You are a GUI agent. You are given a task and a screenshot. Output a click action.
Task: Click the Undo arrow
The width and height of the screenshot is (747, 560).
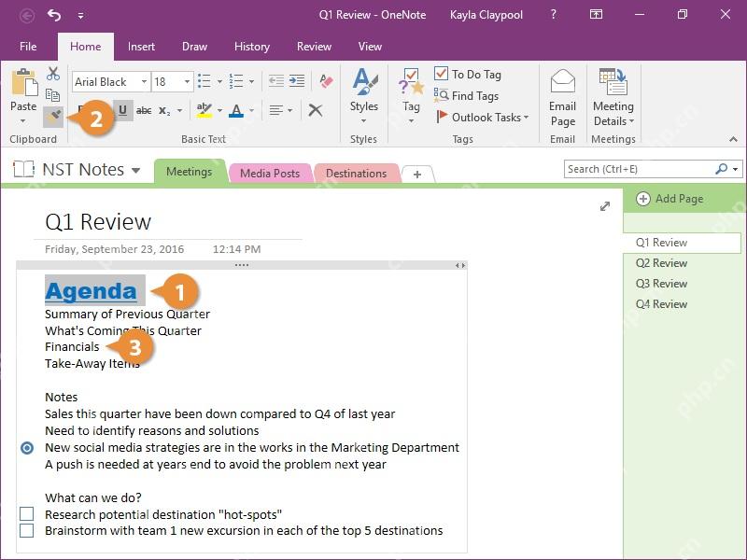point(54,15)
